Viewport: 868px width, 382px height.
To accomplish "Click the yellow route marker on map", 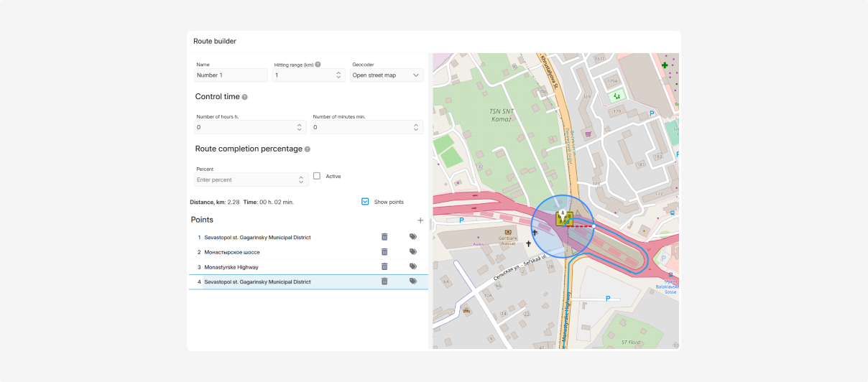I will coord(563,219).
